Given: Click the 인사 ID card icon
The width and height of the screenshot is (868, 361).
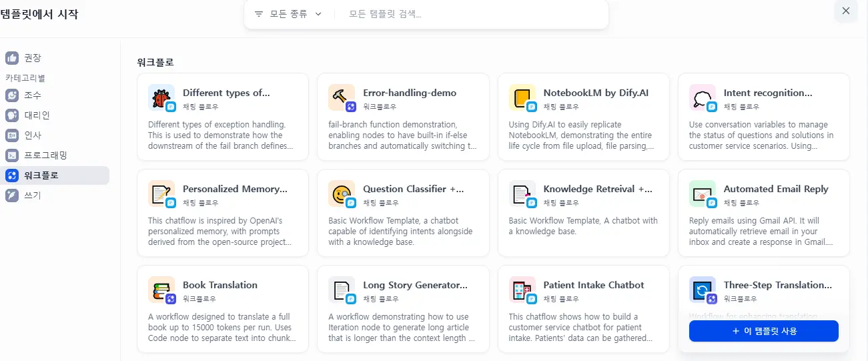Looking at the screenshot, I should click(x=12, y=135).
